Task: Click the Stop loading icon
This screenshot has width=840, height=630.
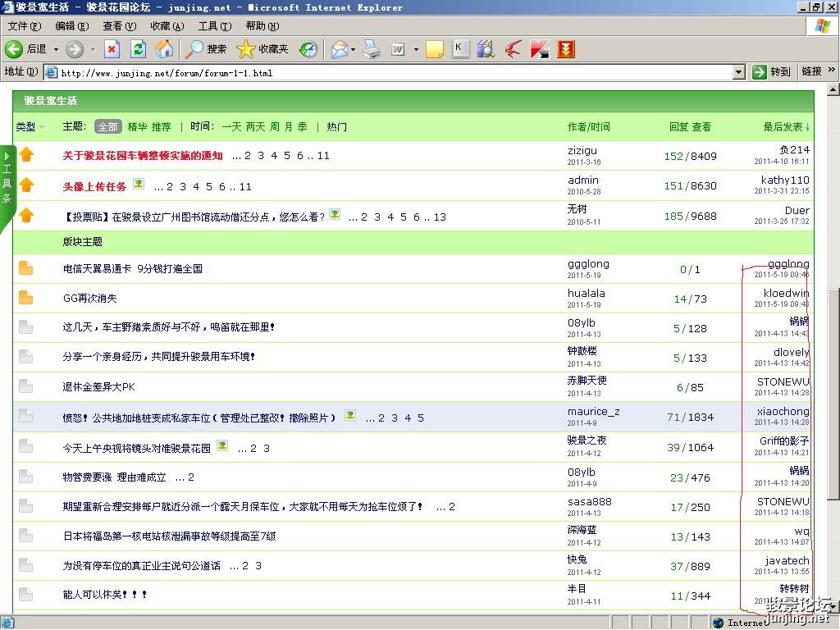Action: pyautogui.click(x=112, y=49)
